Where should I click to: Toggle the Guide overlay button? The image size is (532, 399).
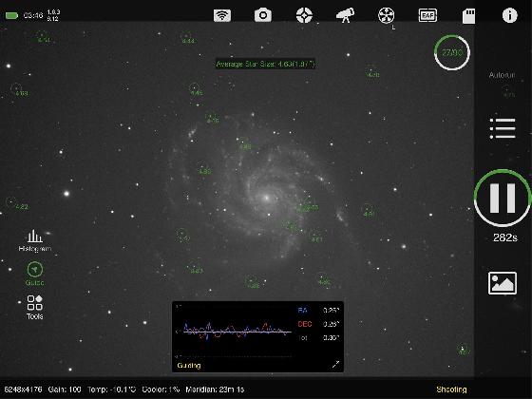click(34, 274)
